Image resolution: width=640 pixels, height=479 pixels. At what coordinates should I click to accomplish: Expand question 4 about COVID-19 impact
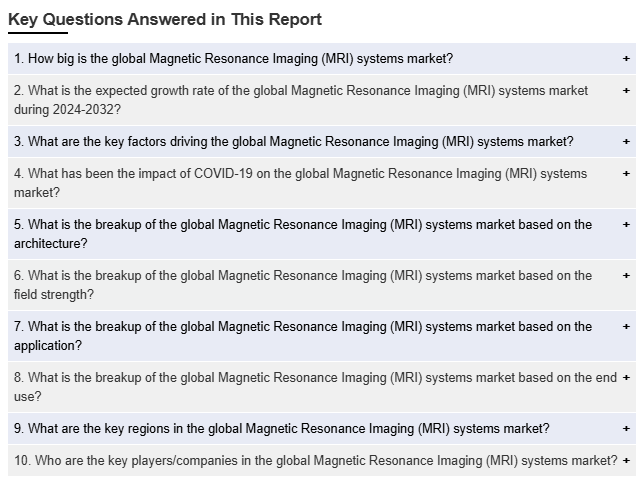tap(300, 182)
